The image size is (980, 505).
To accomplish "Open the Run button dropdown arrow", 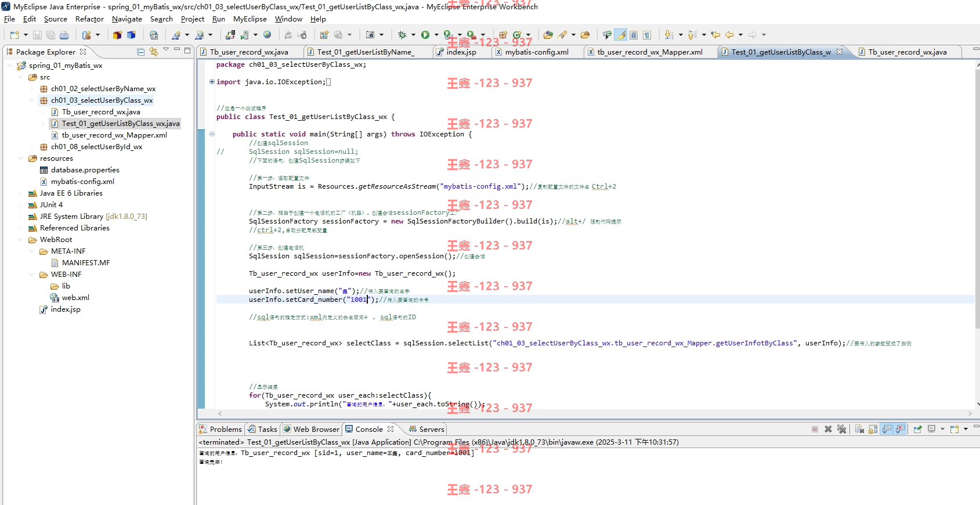I will [x=436, y=35].
